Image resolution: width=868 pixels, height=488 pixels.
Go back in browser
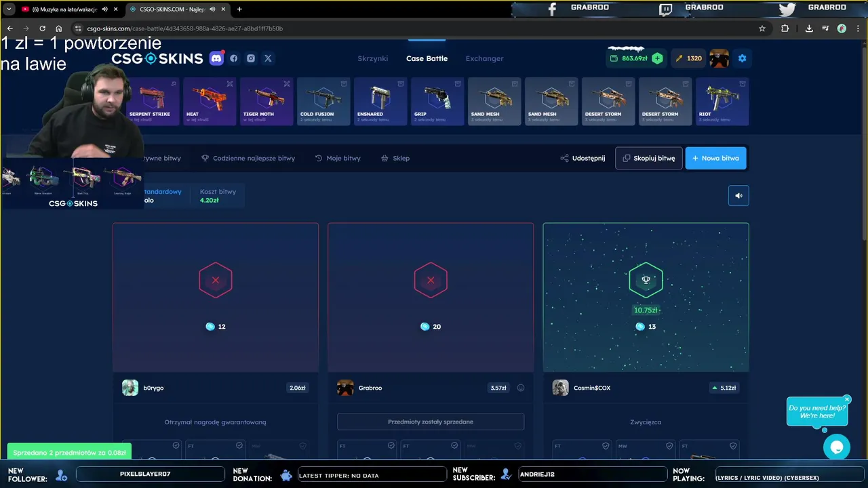[9, 28]
